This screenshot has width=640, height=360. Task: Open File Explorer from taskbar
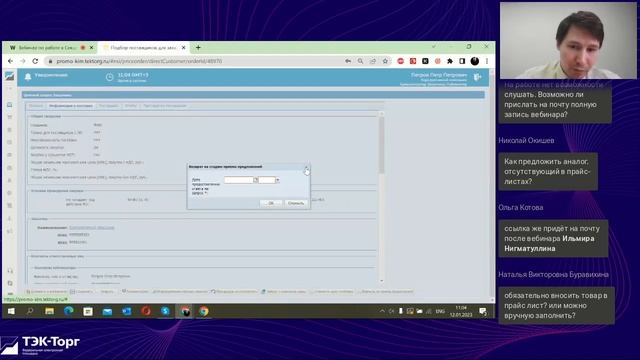tap(49, 311)
